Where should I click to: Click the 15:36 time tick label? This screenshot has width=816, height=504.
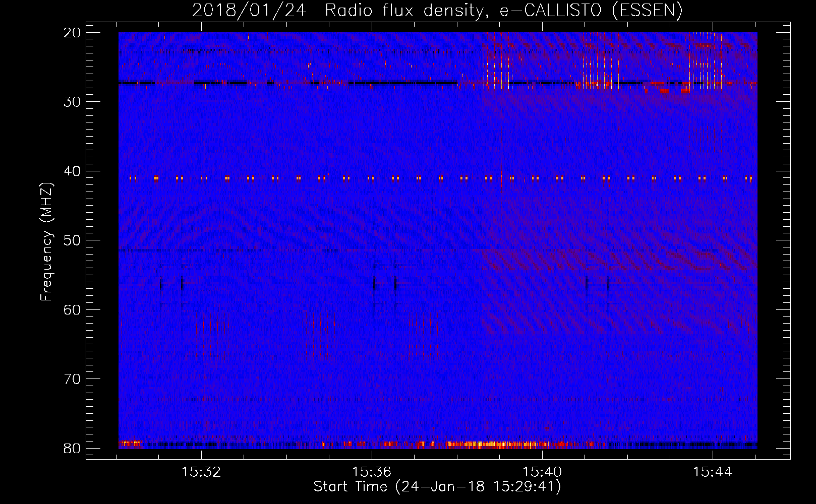[x=372, y=472]
